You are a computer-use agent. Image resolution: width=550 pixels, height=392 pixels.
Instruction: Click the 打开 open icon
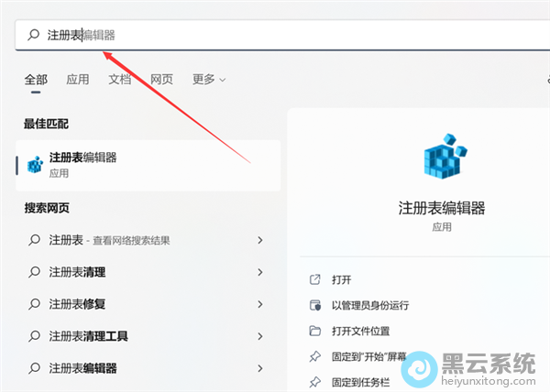click(315, 279)
